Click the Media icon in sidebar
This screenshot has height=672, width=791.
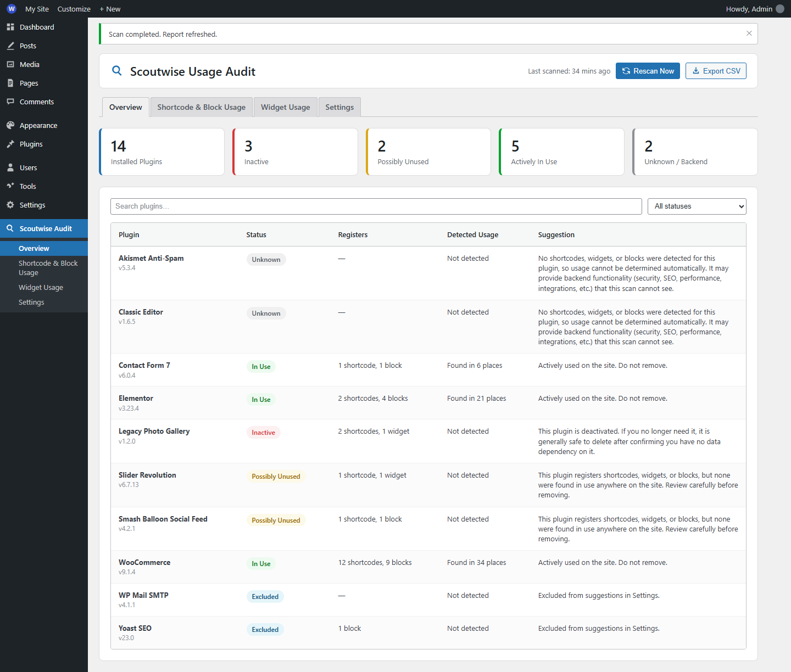[10, 64]
